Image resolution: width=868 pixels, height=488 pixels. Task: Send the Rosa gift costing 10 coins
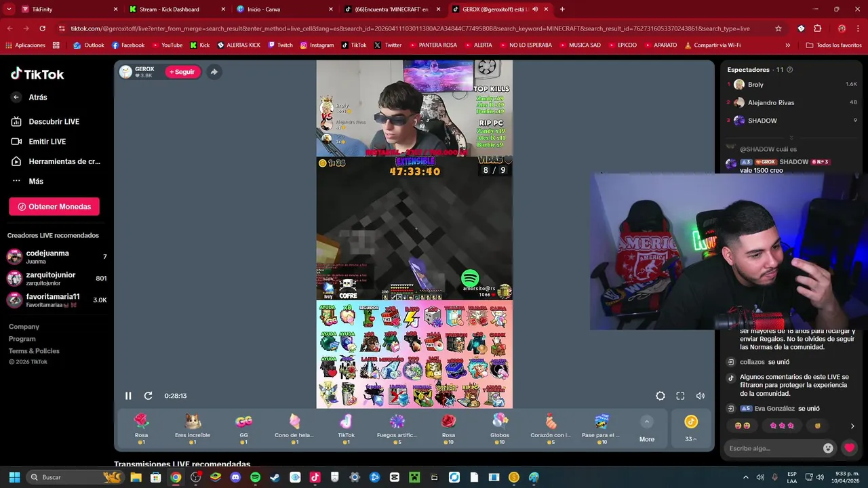coord(448,428)
